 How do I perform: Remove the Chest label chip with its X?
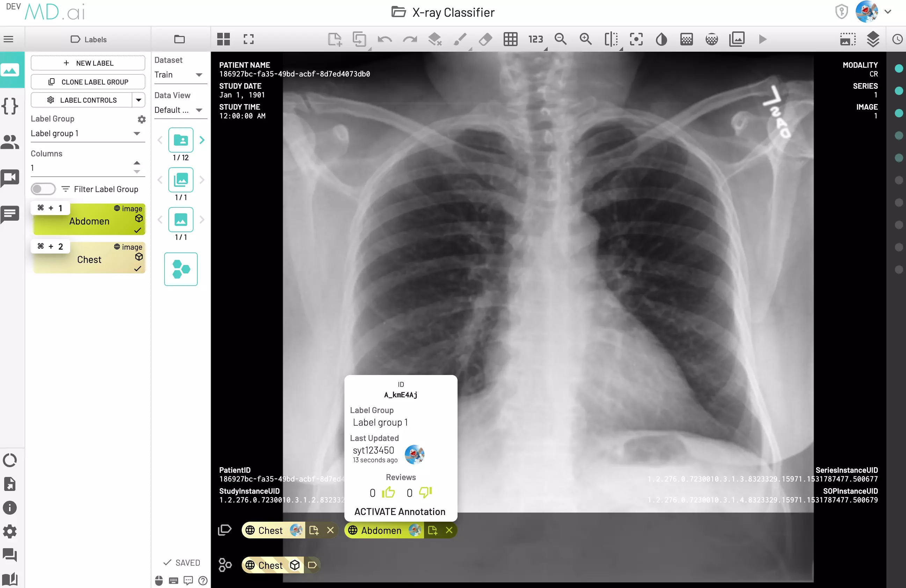tap(330, 530)
